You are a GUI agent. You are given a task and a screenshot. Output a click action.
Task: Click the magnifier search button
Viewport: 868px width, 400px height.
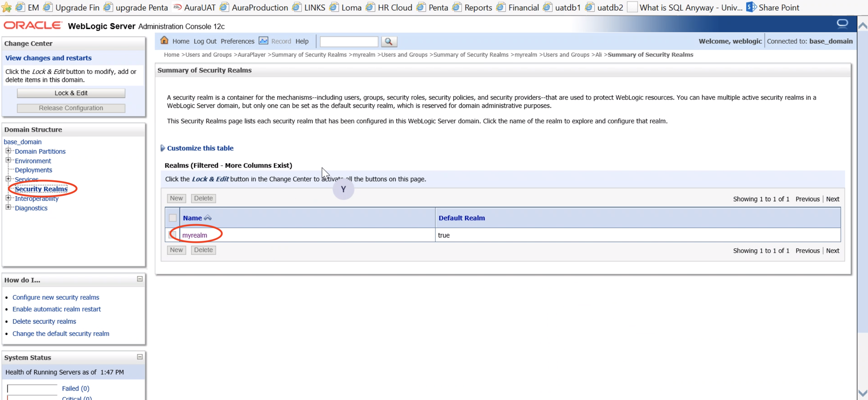[389, 41]
